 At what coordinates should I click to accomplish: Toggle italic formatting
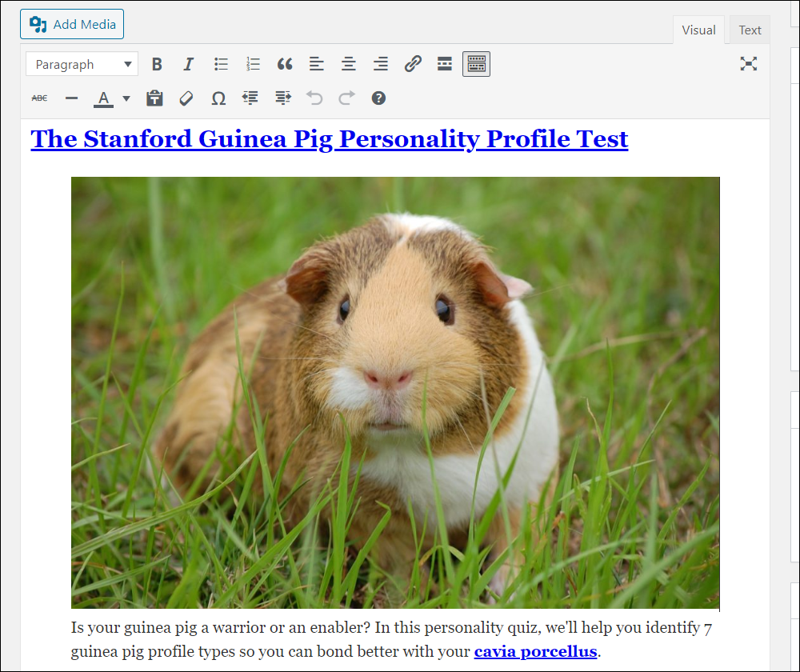(189, 64)
